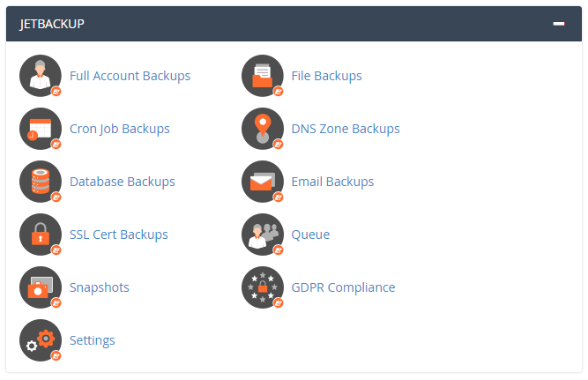Open the DNS Zone Backups link
This screenshot has width=588, height=380.
[346, 129]
